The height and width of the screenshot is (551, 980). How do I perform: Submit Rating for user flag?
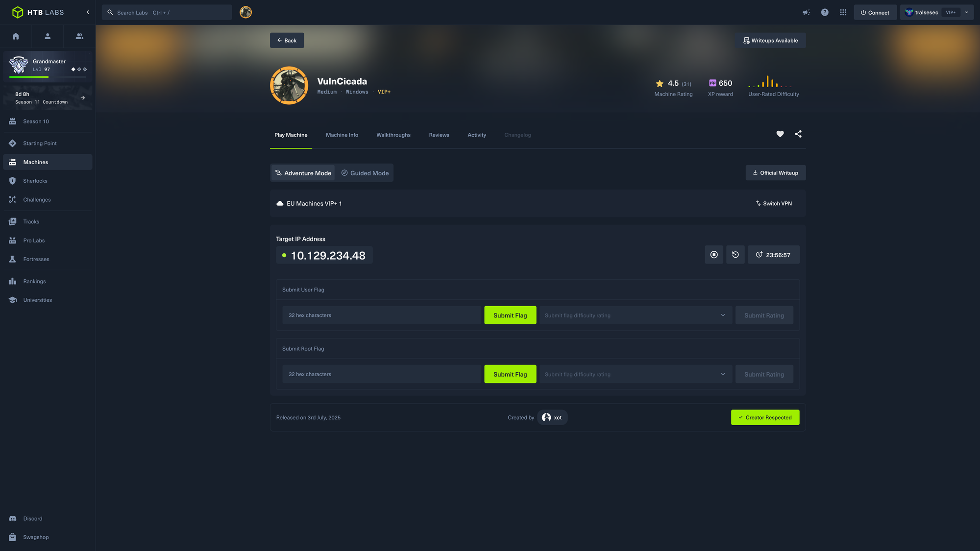tap(764, 315)
